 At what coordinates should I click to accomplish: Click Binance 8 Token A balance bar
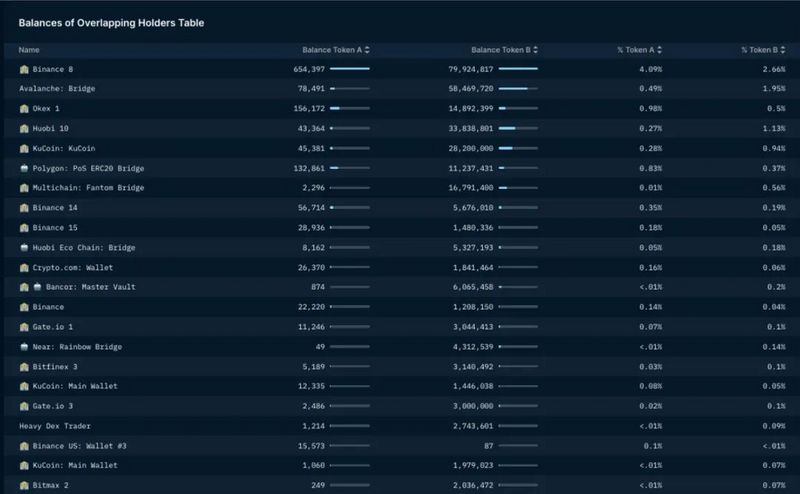point(350,69)
